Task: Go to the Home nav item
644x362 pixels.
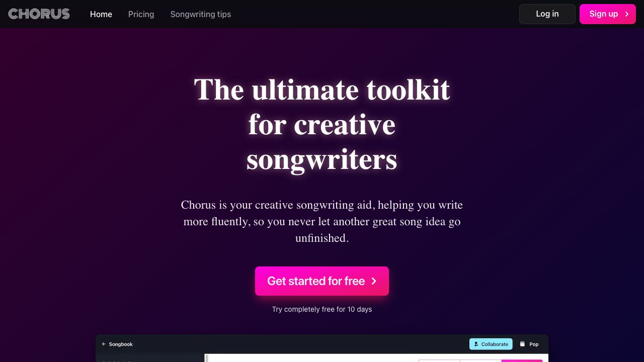Action: (x=101, y=14)
